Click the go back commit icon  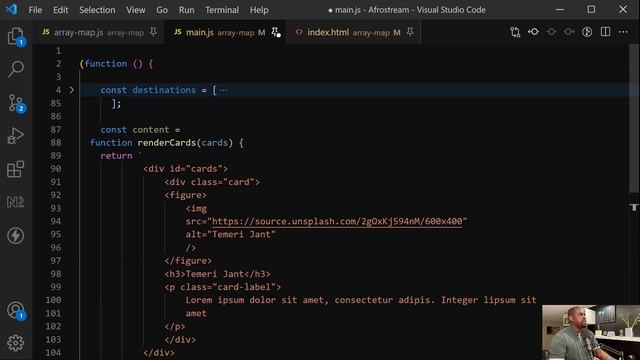tap(533, 32)
